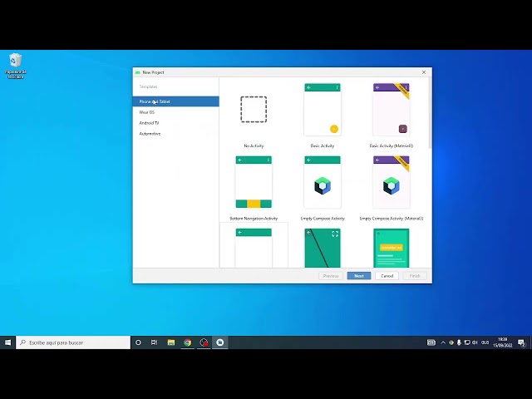The image size is (532, 399).
Task: Show hidden system tray icons
Action: click(x=443, y=342)
